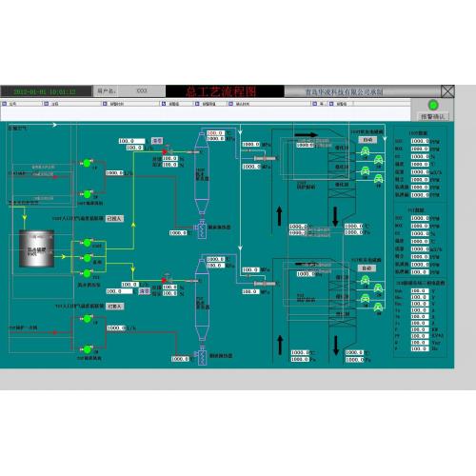Toggle the lower 已投入 interlock status button
476x476 pixels.
coord(115,307)
